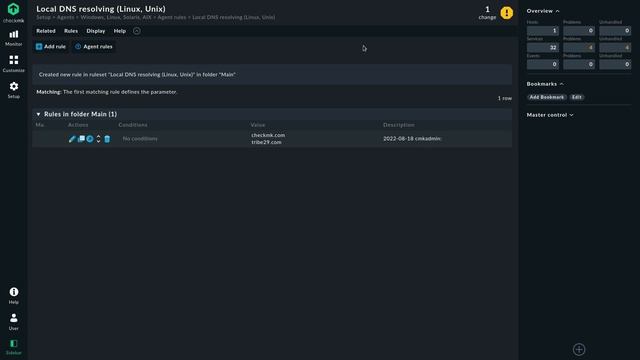This screenshot has width=640, height=360.
Task: Click the rule's up-down move arrows handle
Action: click(98, 139)
